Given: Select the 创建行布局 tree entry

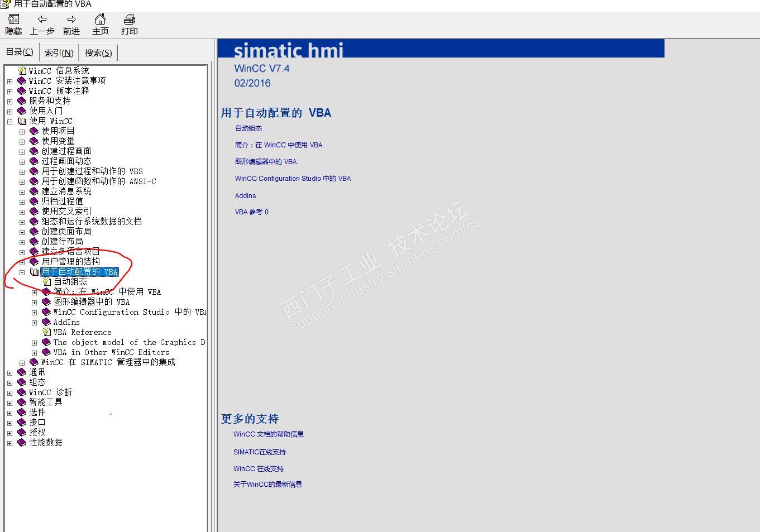Looking at the screenshot, I should pos(62,242).
